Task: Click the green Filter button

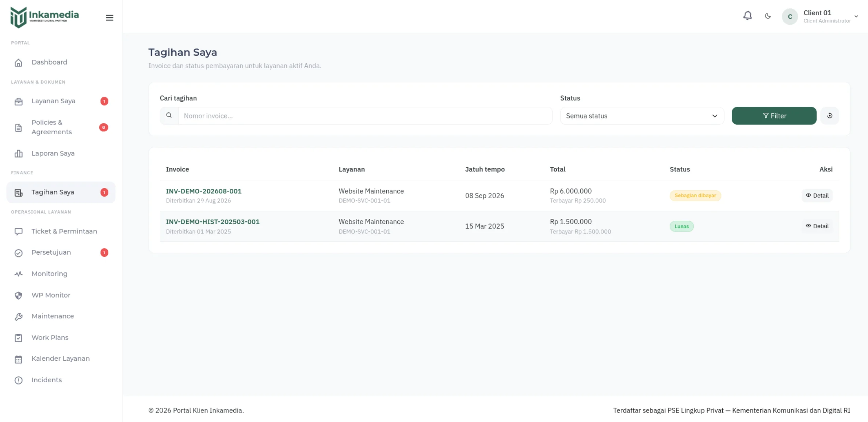Action: [774, 116]
